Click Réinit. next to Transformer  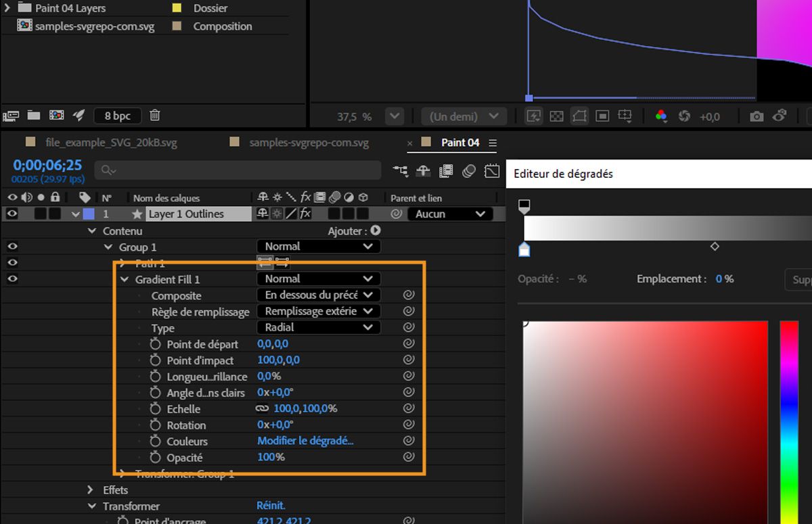271,506
